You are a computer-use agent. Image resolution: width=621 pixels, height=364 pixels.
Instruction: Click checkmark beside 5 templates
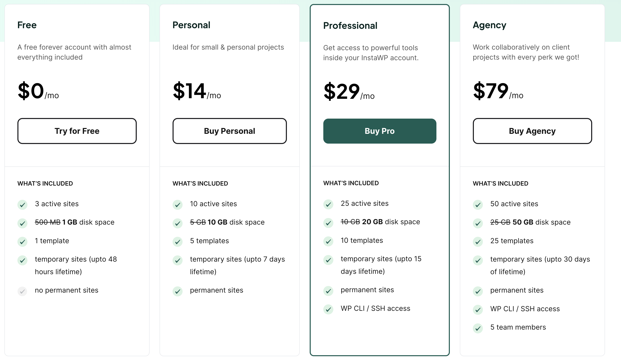pyautogui.click(x=177, y=242)
